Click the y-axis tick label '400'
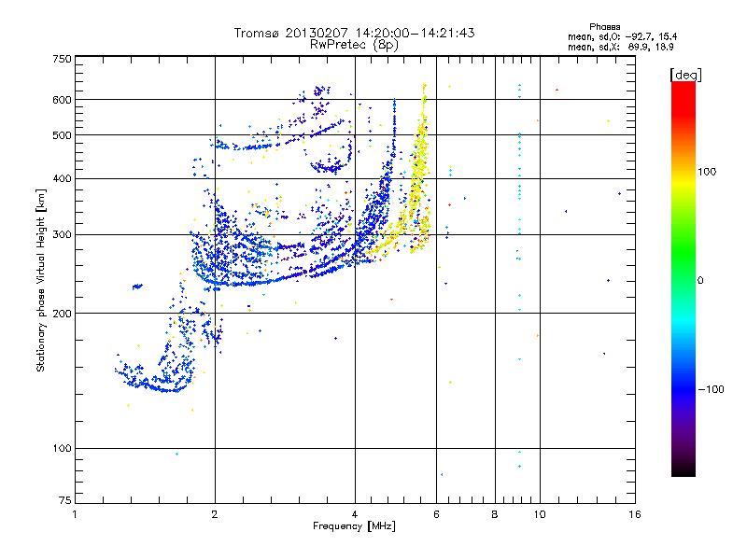Screen dimensions: 747x560 click(x=63, y=179)
